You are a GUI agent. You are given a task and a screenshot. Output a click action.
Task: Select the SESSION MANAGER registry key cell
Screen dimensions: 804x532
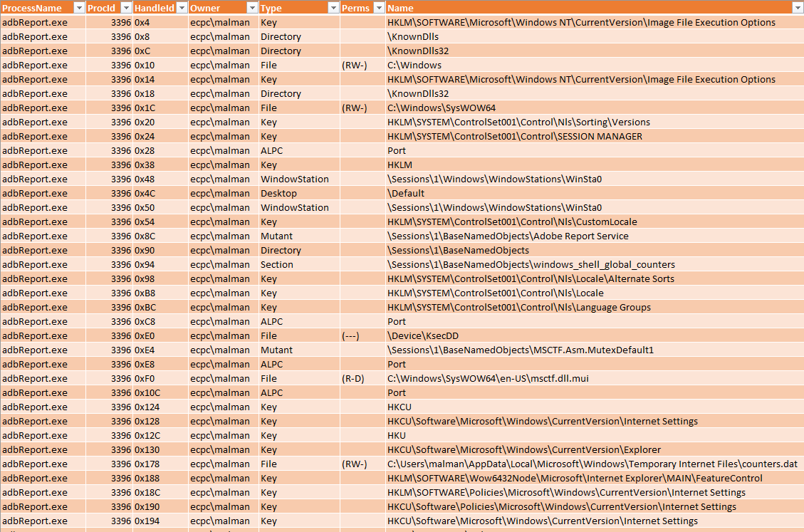click(595, 137)
